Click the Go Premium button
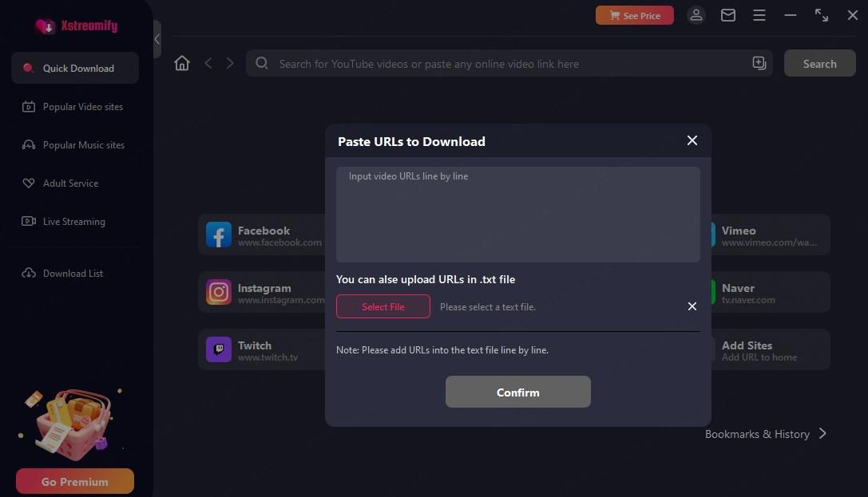Viewport: 868px width, 497px height. [75, 482]
